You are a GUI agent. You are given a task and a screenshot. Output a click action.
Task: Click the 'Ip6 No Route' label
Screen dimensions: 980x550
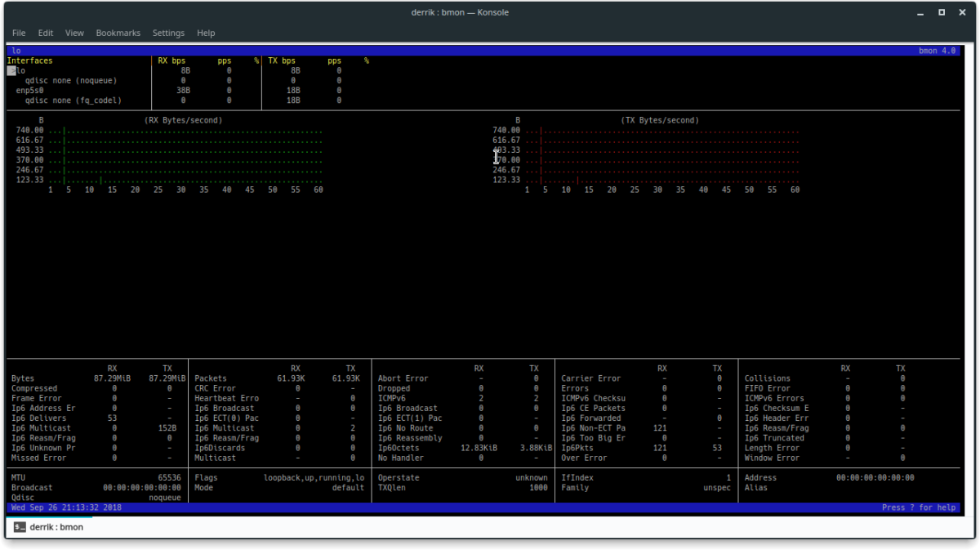406,428
